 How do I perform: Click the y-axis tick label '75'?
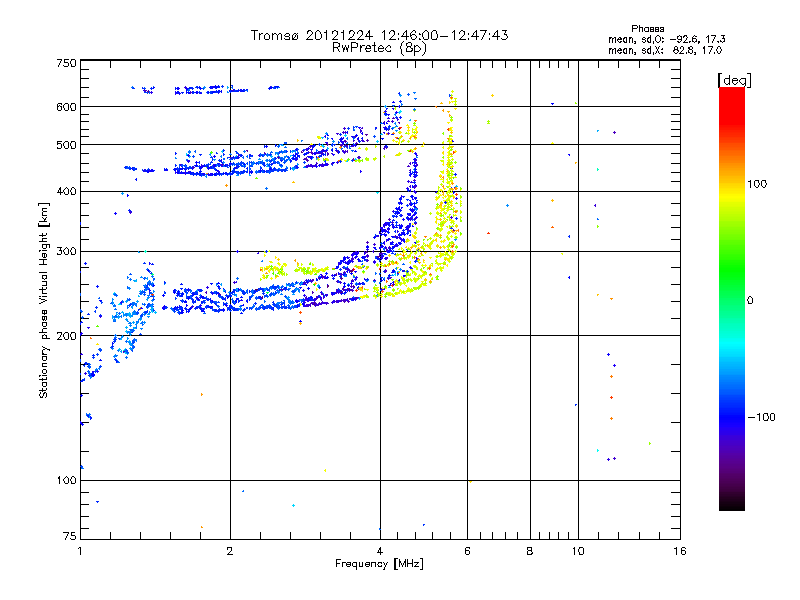click(70, 536)
